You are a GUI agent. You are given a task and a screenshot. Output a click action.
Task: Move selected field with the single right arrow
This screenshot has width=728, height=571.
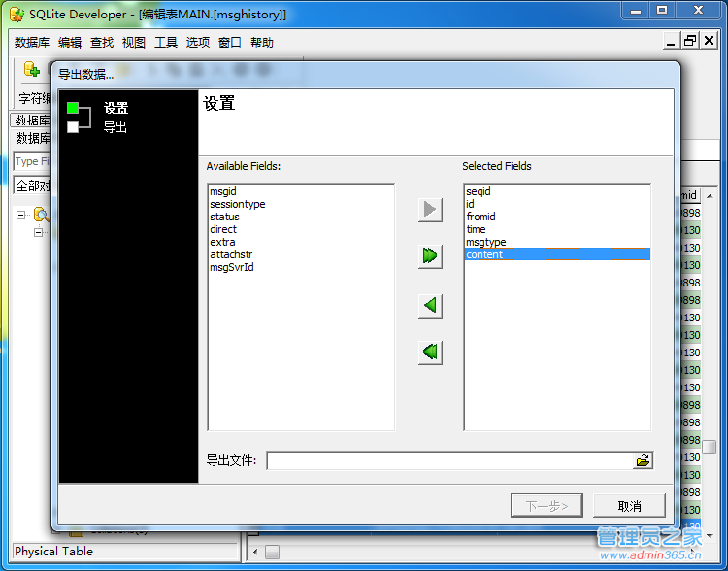pos(430,210)
